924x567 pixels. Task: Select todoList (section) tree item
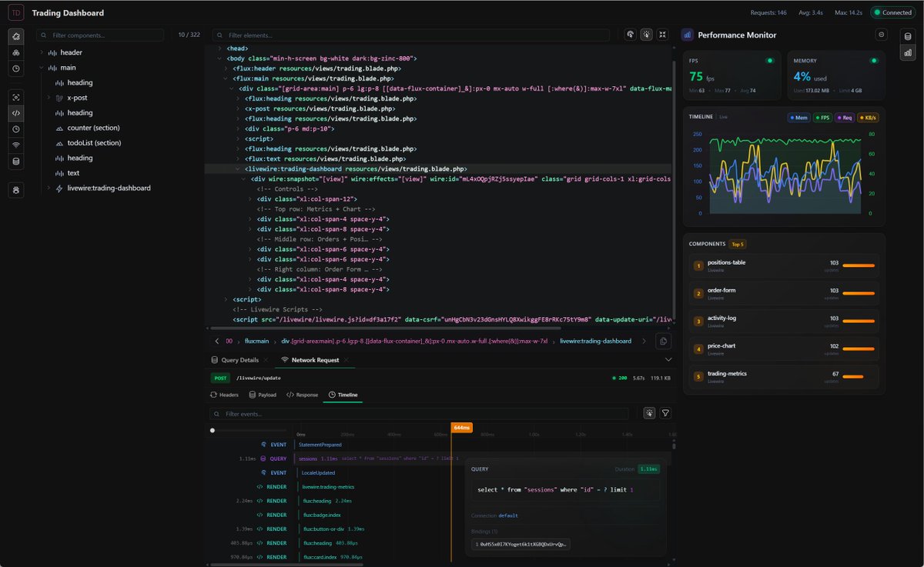[x=94, y=142]
